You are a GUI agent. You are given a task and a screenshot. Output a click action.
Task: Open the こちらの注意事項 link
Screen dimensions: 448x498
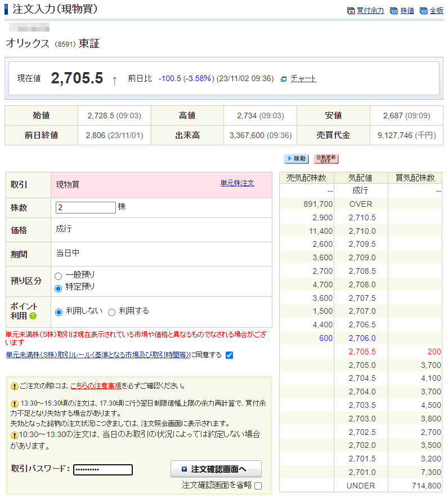[x=96, y=386]
